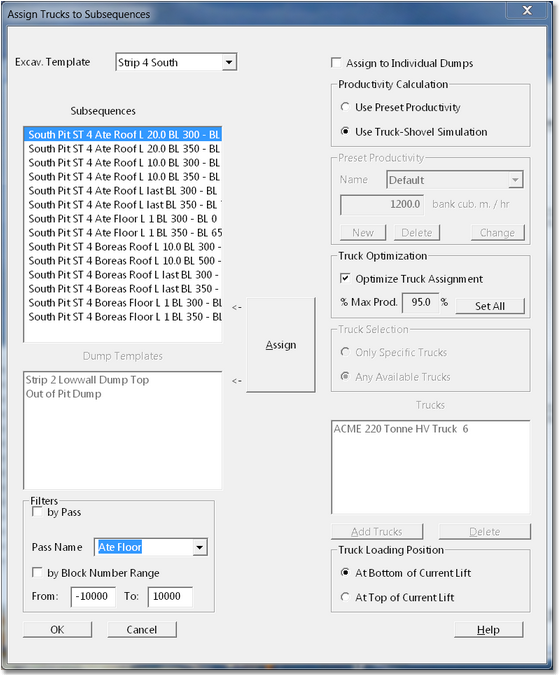Select Boreas Roof L 10.0 BL 500 subsequence
Viewport: 560px width, 677px height.
coord(123,261)
